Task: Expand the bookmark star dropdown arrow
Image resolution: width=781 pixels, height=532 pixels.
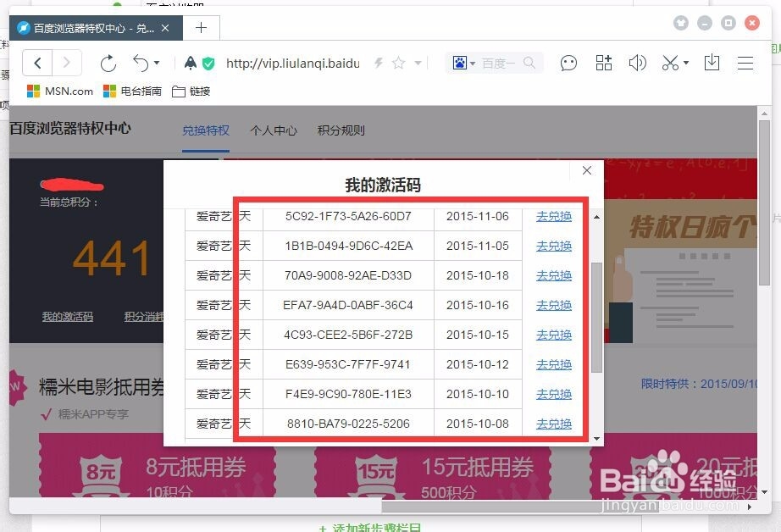Action: (418, 63)
